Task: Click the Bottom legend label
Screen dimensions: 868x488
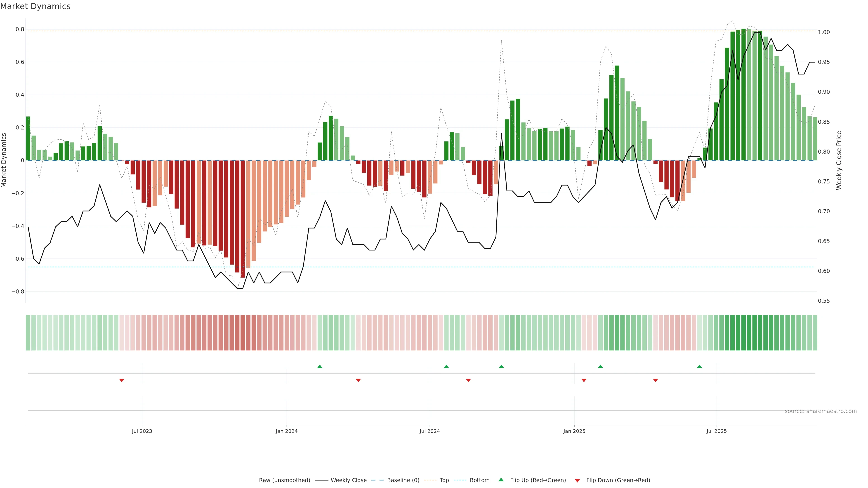Action: (479, 480)
